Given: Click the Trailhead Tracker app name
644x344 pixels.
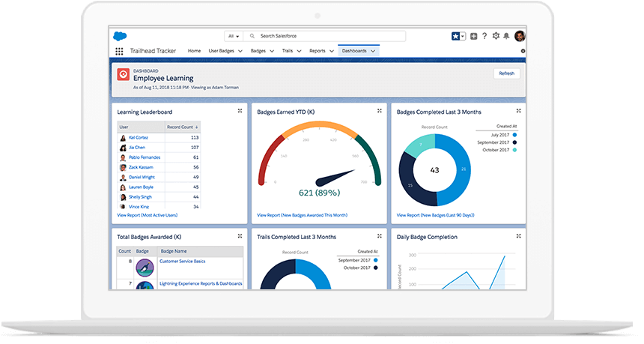Looking at the screenshot, I should pyautogui.click(x=153, y=51).
